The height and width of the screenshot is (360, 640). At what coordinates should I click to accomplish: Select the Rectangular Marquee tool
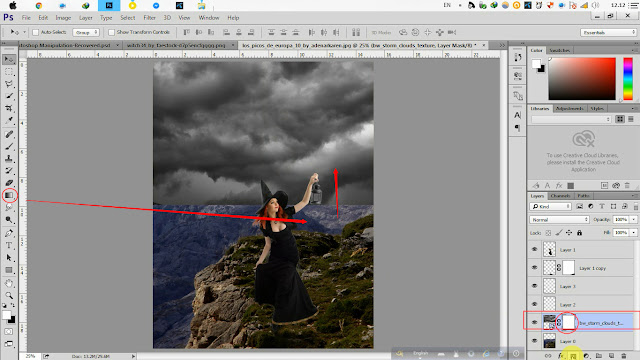(x=9, y=72)
